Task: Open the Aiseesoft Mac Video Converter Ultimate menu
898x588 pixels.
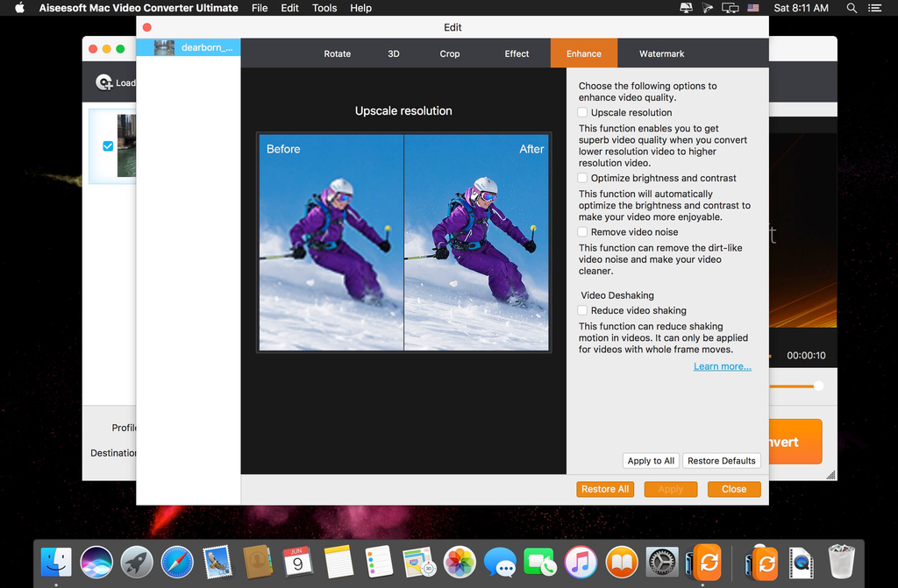Action: (139, 8)
